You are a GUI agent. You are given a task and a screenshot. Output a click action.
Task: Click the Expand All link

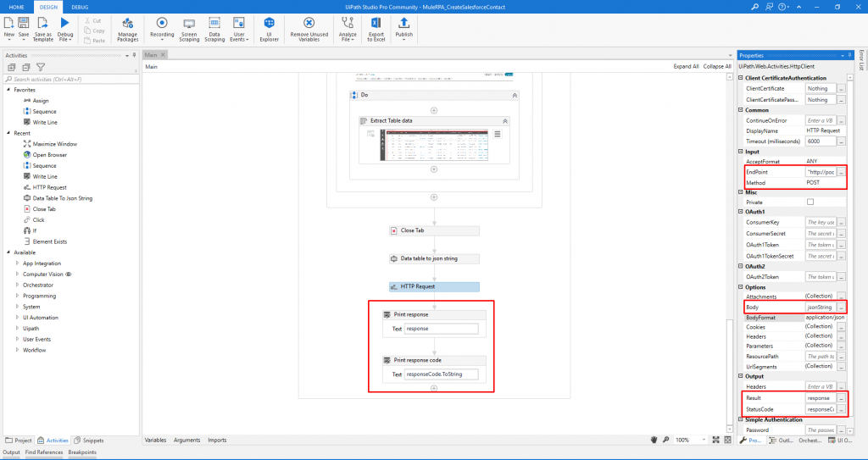686,66
